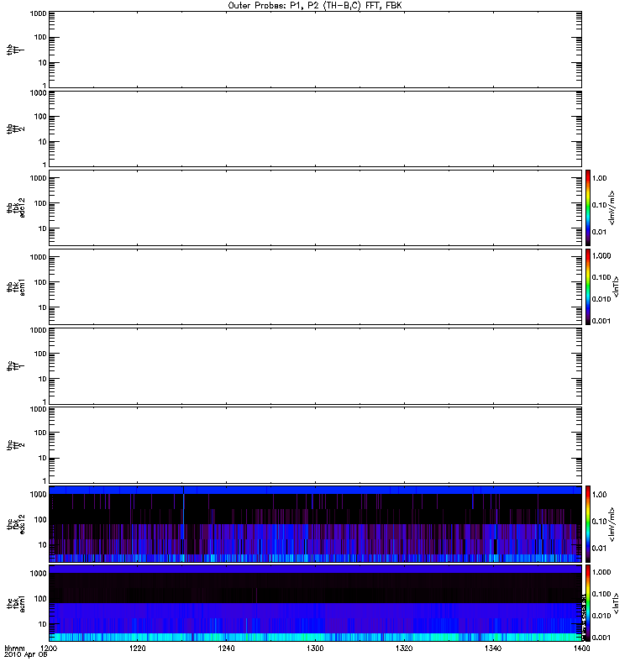Click the 'hhmm' axis caption
This screenshot has height=672, width=630.
pyautogui.click(x=14, y=648)
